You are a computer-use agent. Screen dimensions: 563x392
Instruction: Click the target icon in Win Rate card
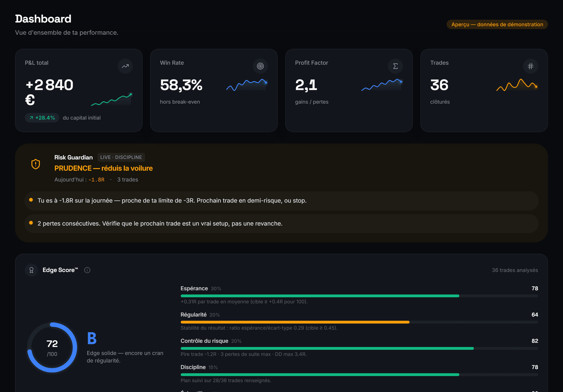pos(260,66)
